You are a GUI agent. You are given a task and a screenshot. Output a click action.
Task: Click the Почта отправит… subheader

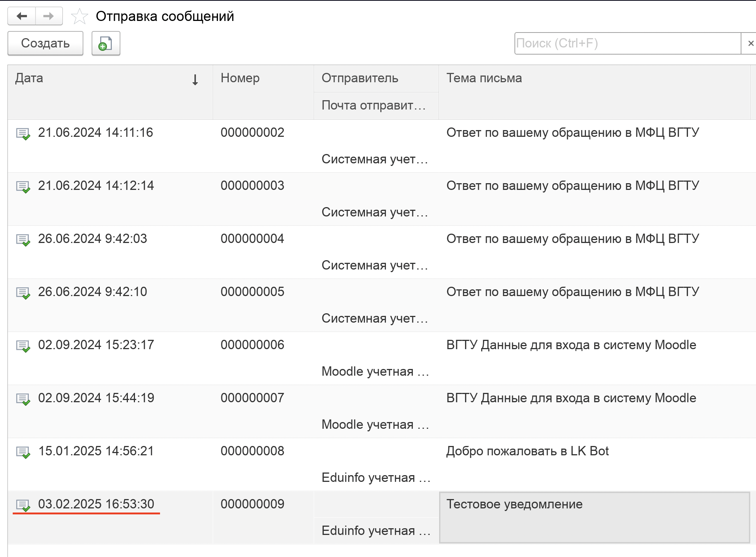[374, 105]
